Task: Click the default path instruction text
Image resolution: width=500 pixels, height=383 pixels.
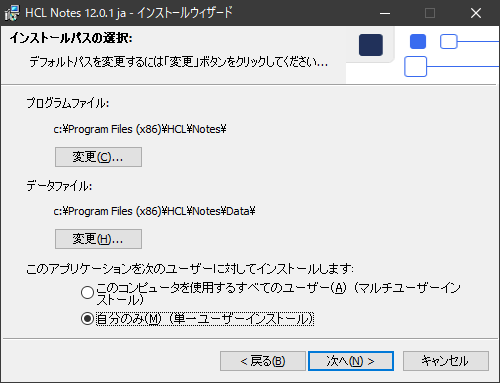Action: click(x=179, y=62)
